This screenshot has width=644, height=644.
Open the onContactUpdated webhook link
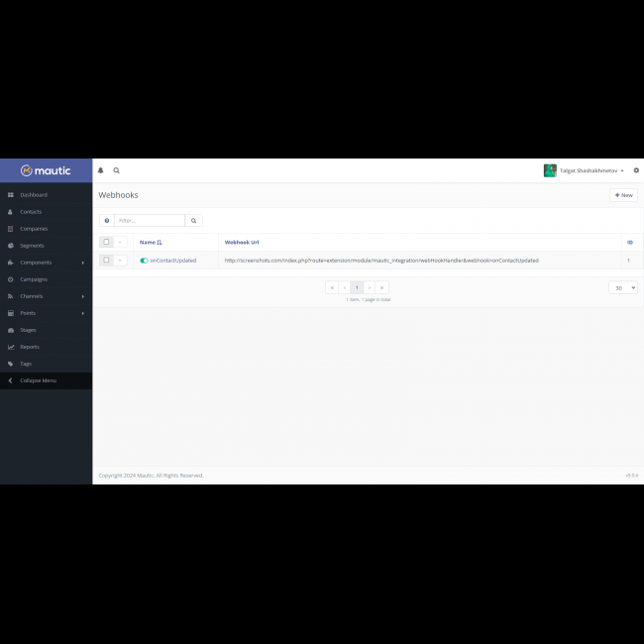[x=173, y=261]
